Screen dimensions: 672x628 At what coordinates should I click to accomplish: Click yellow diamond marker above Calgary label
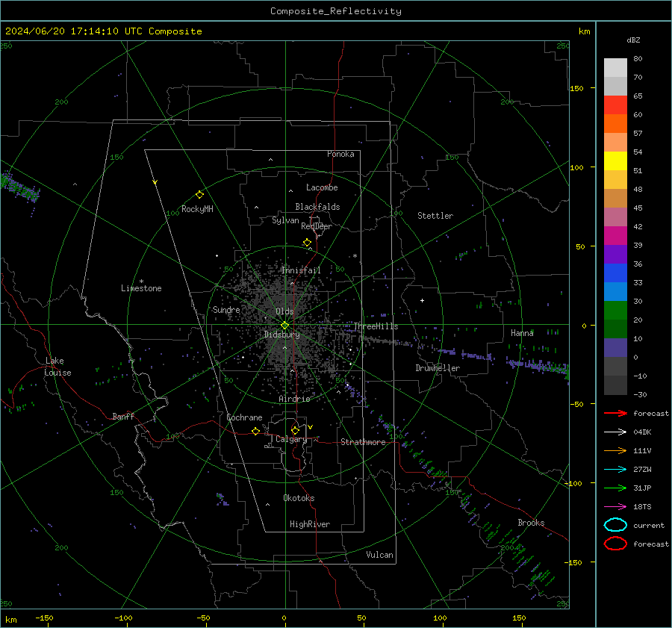295,430
